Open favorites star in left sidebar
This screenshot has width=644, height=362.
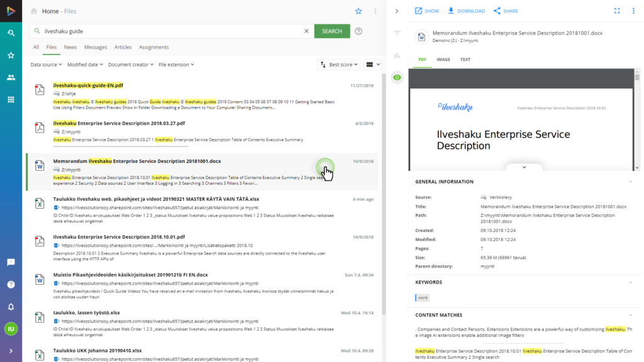click(x=11, y=55)
